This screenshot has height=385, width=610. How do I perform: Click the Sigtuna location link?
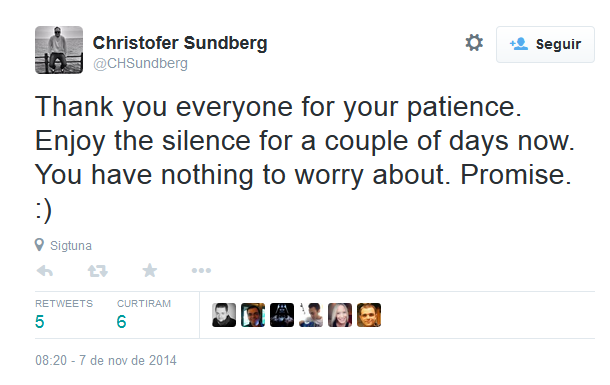pyautogui.click(x=71, y=246)
